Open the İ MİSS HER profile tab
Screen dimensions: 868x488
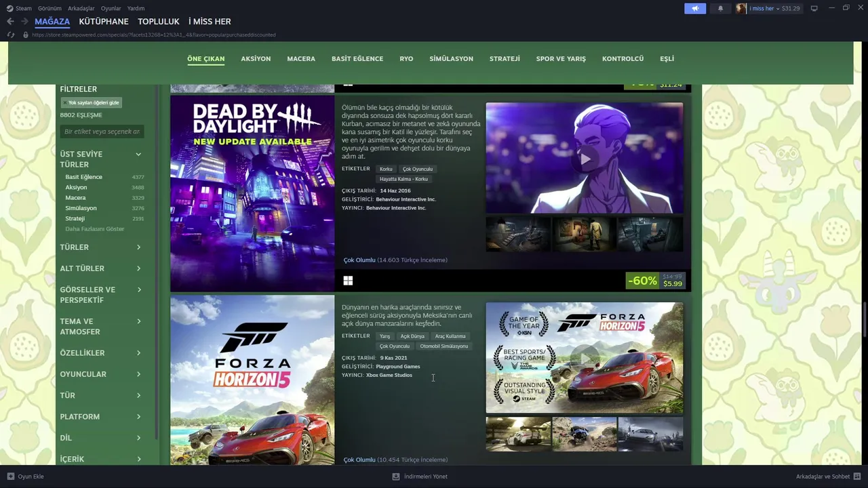click(210, 22)
